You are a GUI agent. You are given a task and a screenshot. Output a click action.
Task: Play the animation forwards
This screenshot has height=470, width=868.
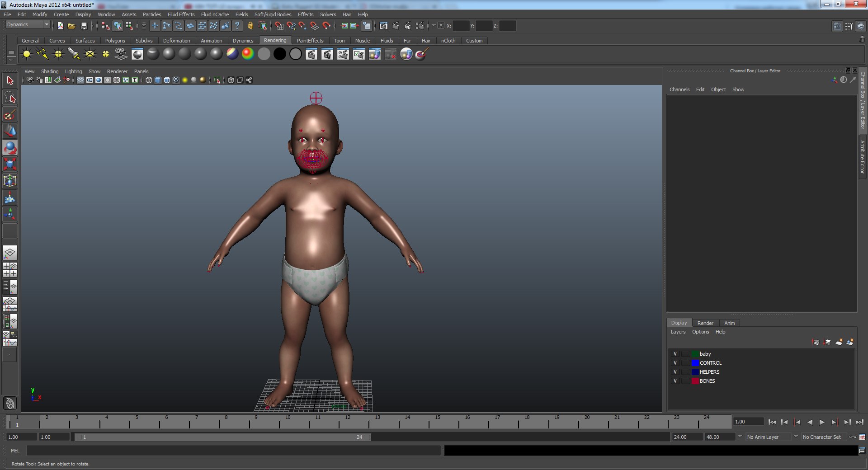[822, 422]
